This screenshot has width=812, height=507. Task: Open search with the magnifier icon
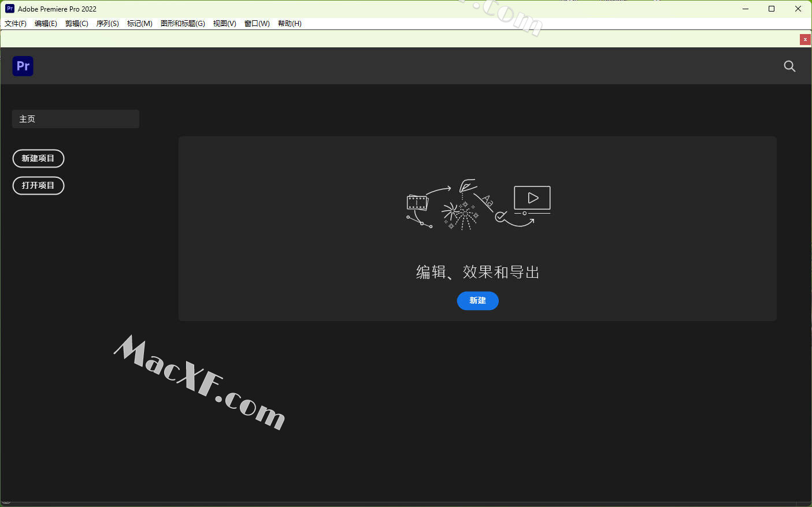(x=789, y=66)
